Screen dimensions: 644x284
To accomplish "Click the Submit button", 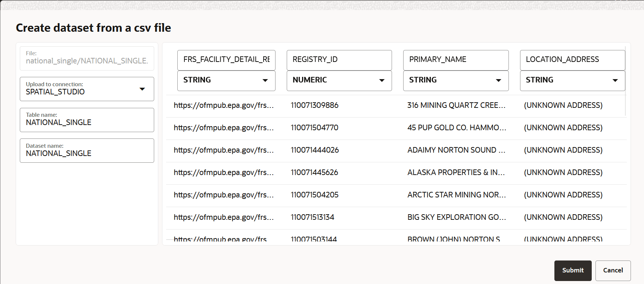I will (x=573, y=271).
